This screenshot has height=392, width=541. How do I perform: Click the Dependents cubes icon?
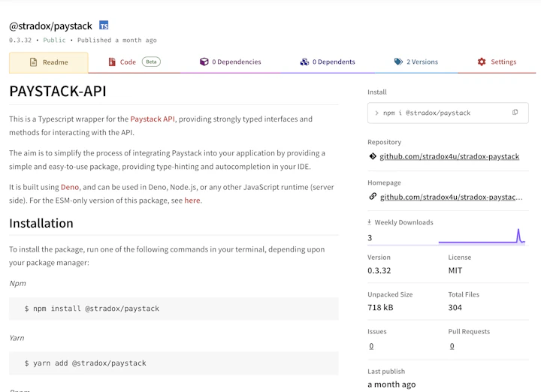[304, 62]
